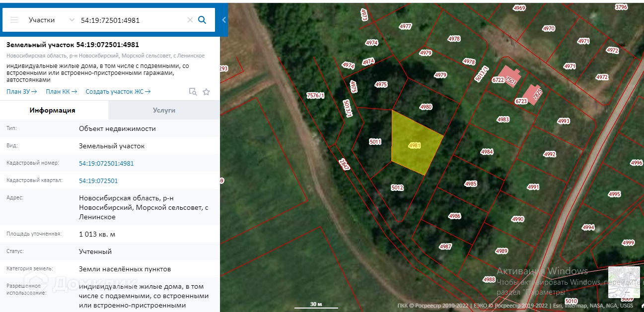644x312 pixels.
Task: Open cadastral number link 54:19:072501:4981
Action: tap(106, 163)
